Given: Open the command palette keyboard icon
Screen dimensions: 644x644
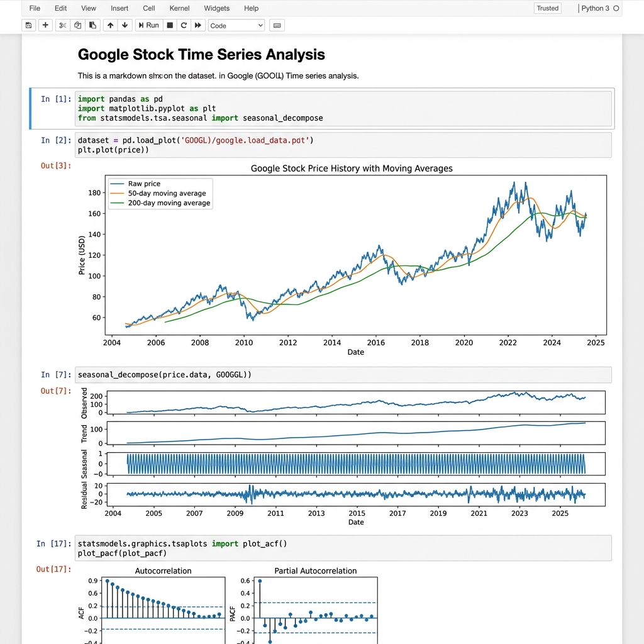Looking at the screenshot, I should pos(277,25).
